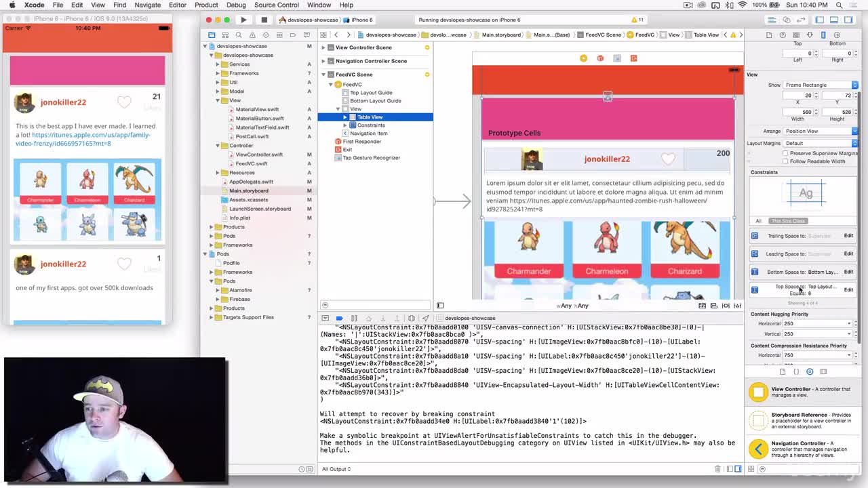Expand the Services folder
This screenshot has width=868, height=488.
[x=218, y=64]
